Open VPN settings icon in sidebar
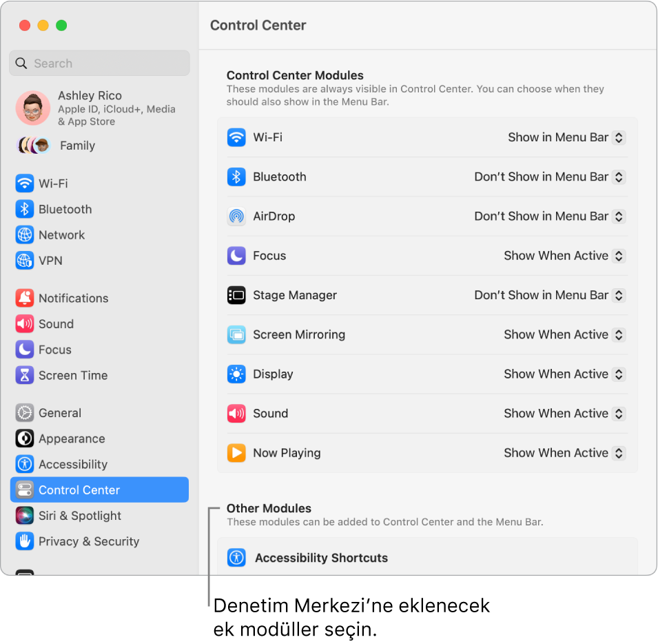Screen dimensions: 658x644 coord(25,261)
